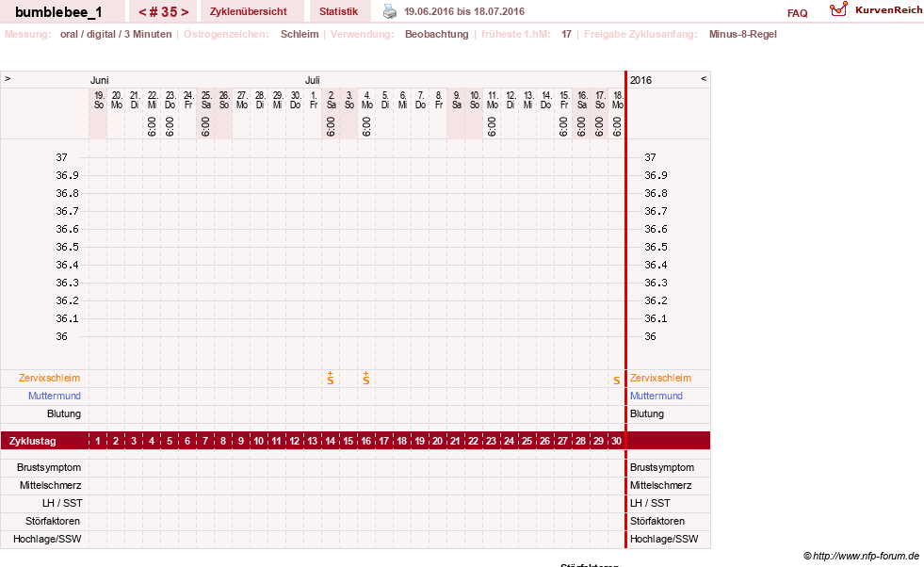Click the Juni month label

point(99,80)
